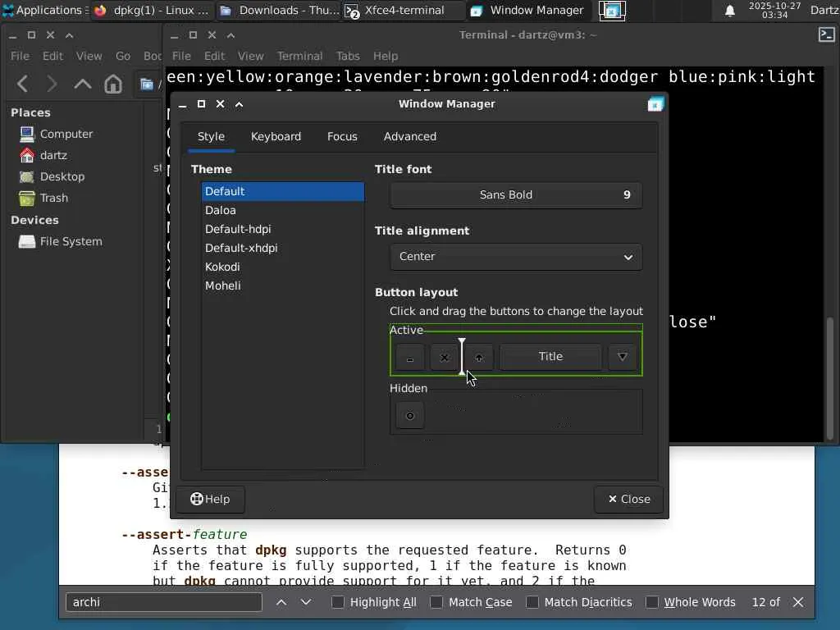This screenshot has height=630, width=840.
Task: Switch to the dpkg(1) Firefox taskbar window
Action: tap(151, 10)
